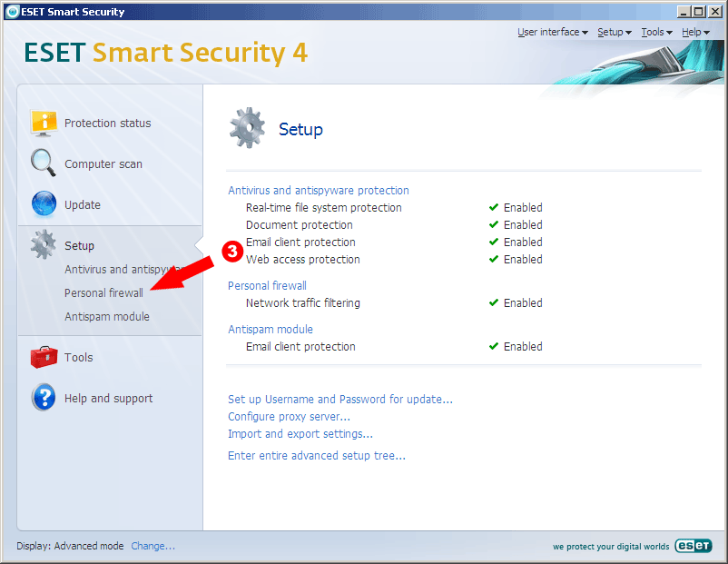Click Document protection text

click(x=300, y=225)
